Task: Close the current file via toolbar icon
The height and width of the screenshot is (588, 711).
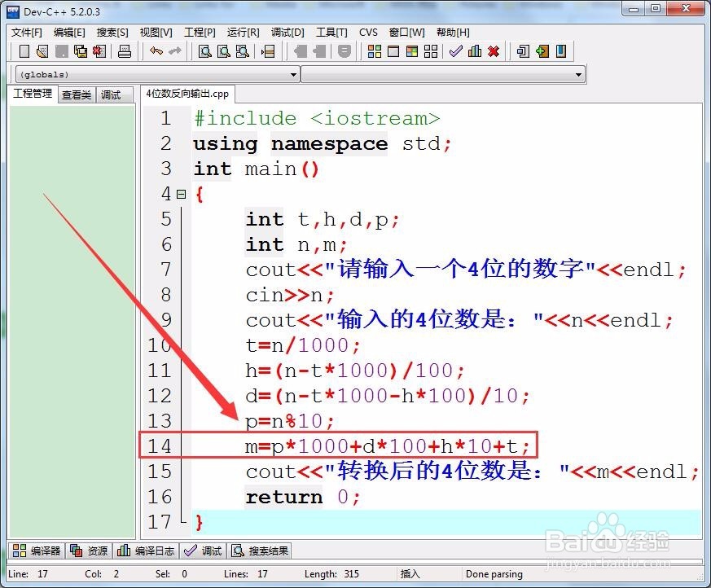Action: point(99,51)
